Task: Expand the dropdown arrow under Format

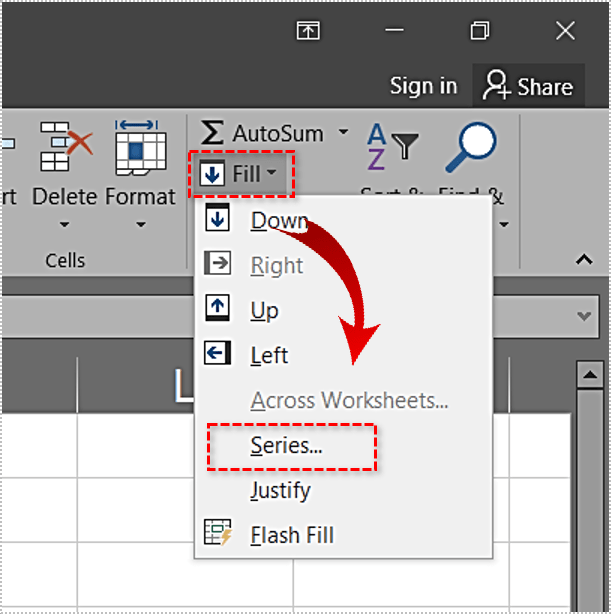Action: coord(140,224)
